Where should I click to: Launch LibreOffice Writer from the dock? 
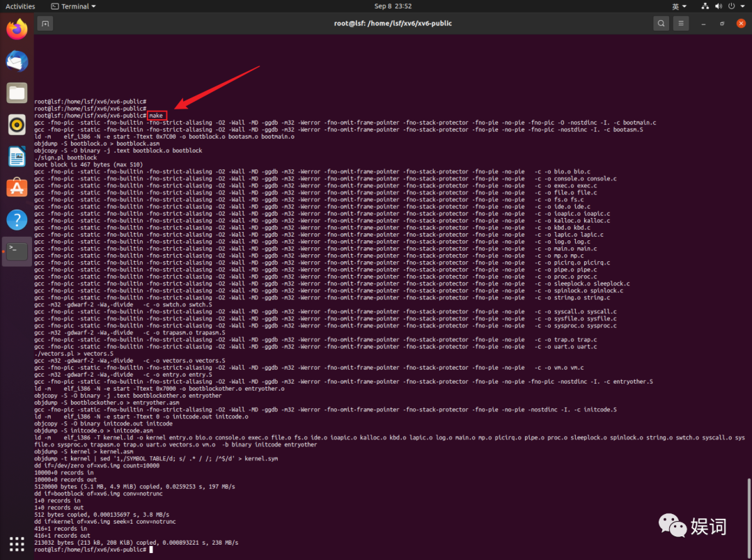(x=17, y=157)
